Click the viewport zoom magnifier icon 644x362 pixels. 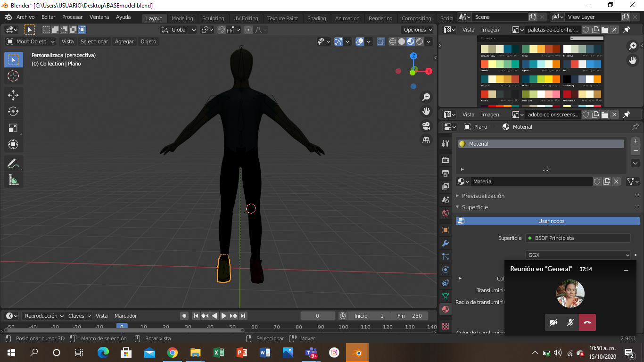[426, 97]
